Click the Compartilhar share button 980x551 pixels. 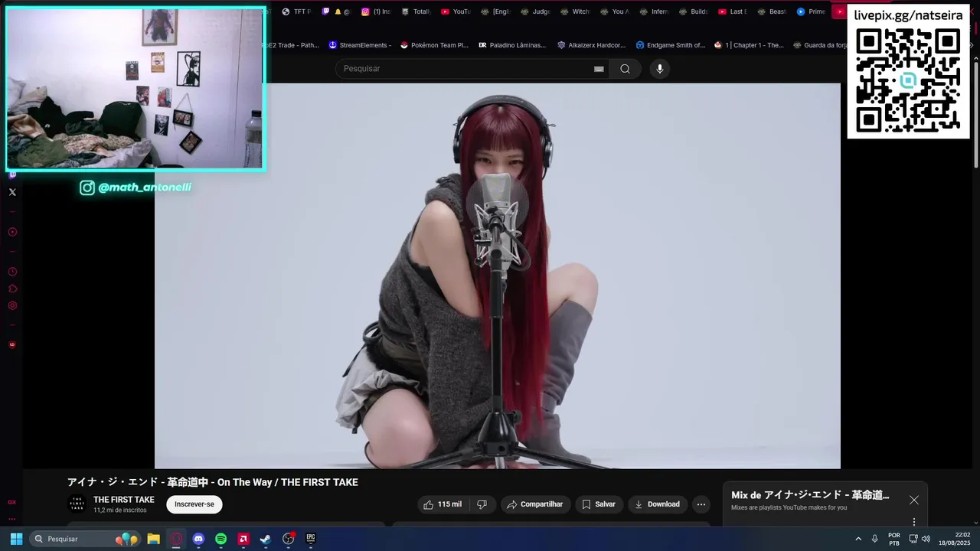coord(534,504)
